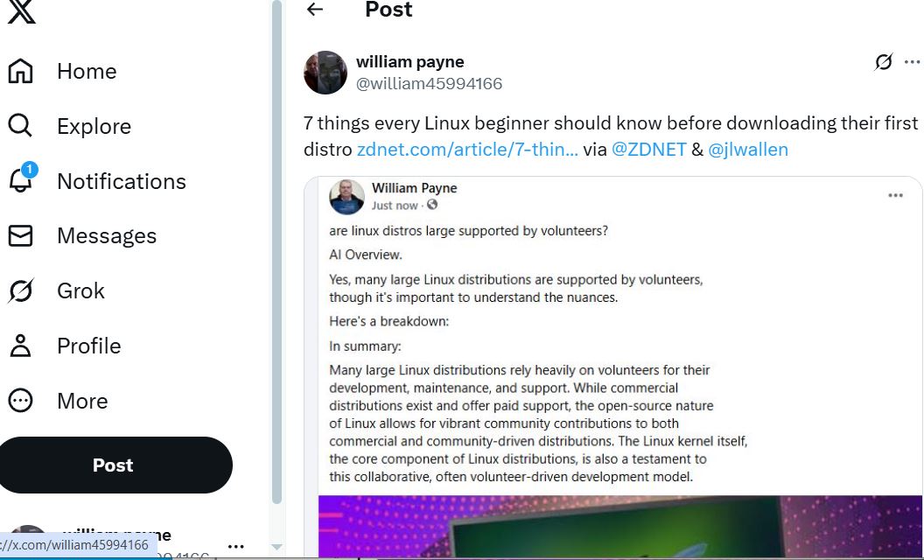924x560 pixels.
Task: Click Grok icon on william payne's post
Action: pyautogui.click(x=884, y=62)
